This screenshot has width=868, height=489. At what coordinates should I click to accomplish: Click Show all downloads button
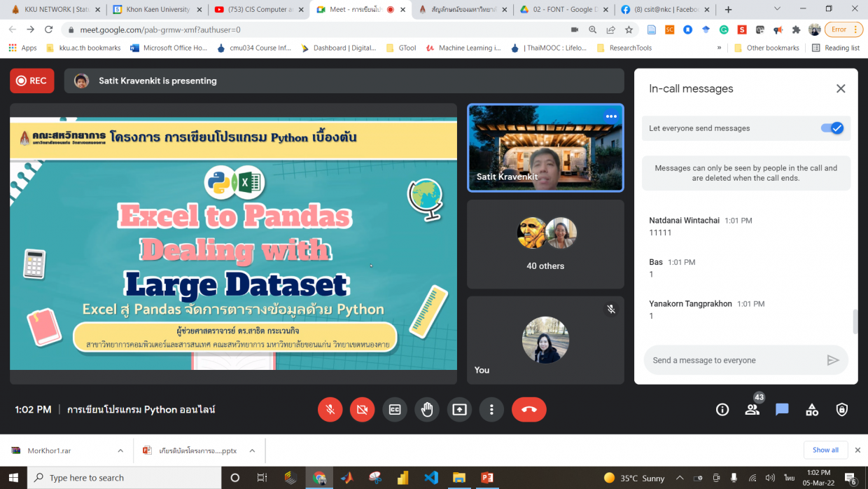825,450
